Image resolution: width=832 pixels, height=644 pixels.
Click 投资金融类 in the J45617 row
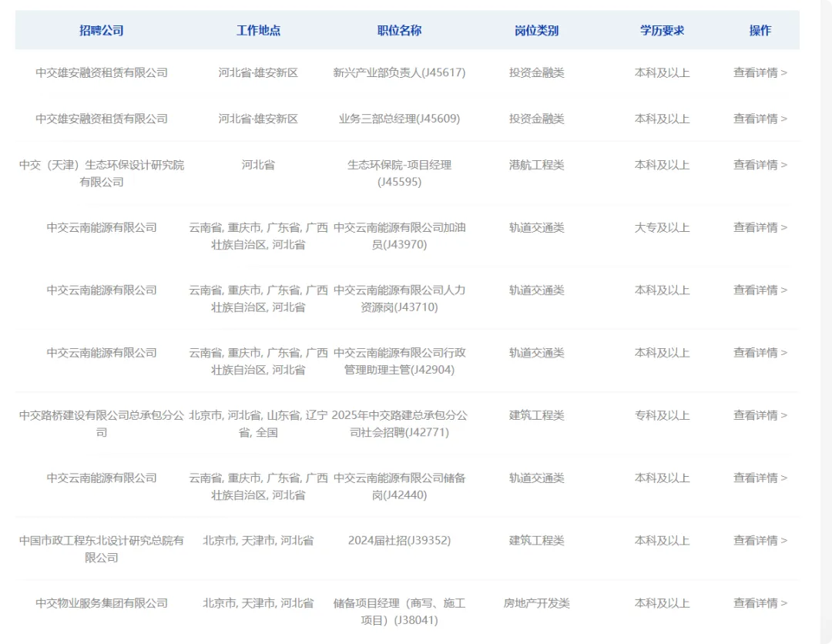click(536, 72)
